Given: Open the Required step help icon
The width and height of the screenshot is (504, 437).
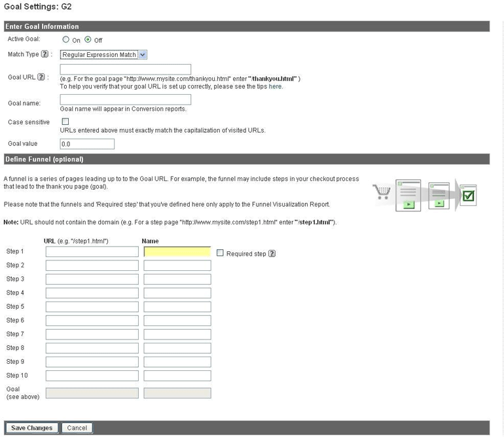Looking at the screenshot, I should point(272,254).
